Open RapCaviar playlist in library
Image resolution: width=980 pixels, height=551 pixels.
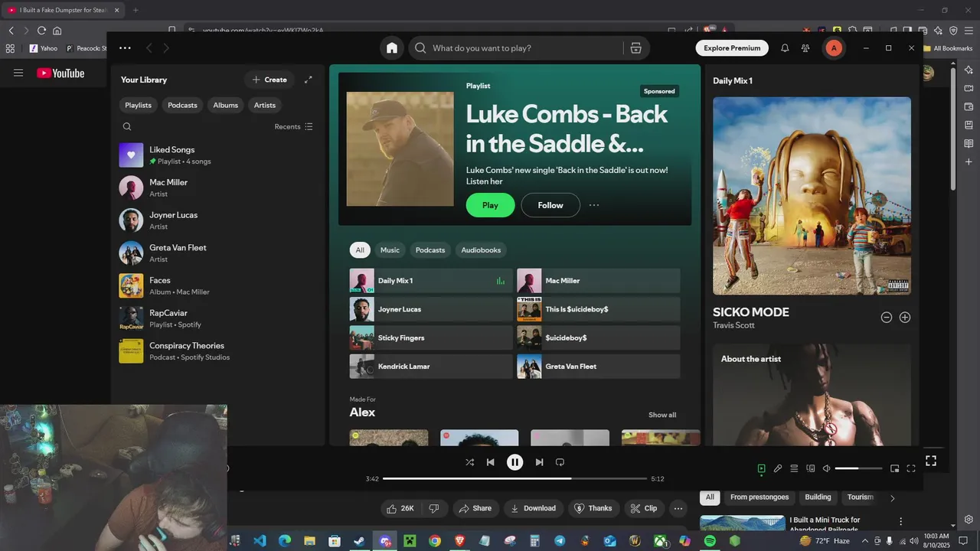[218, 318]
